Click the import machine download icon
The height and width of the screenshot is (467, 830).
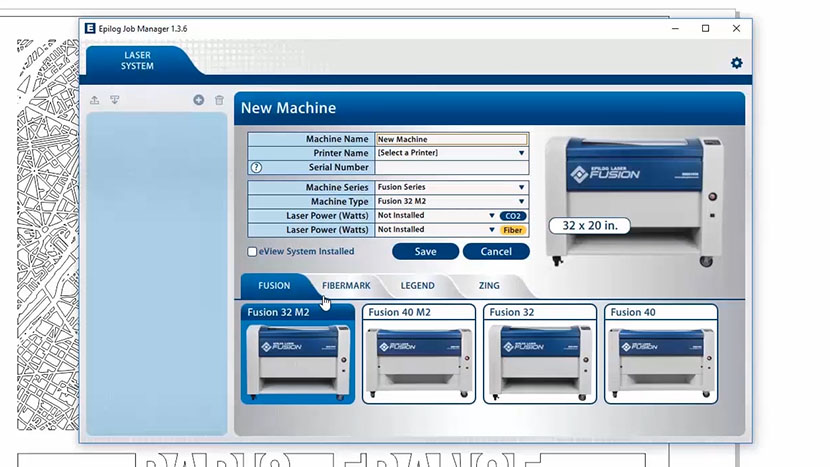tap(115, 100)
